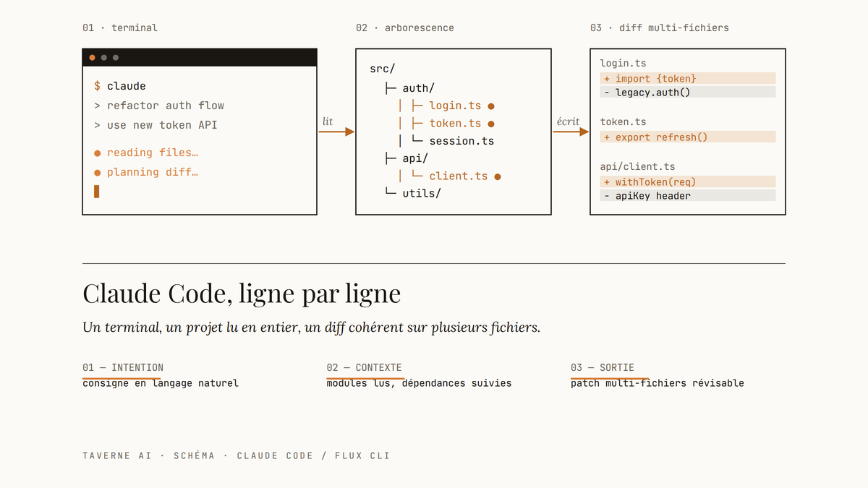Click the 'claude' command text
The image size is (868, 488).
[x=127, y=86]
